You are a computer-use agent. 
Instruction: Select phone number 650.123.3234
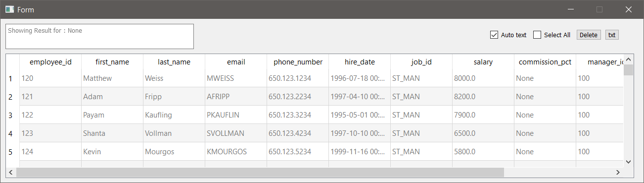[x=298, y=115]
